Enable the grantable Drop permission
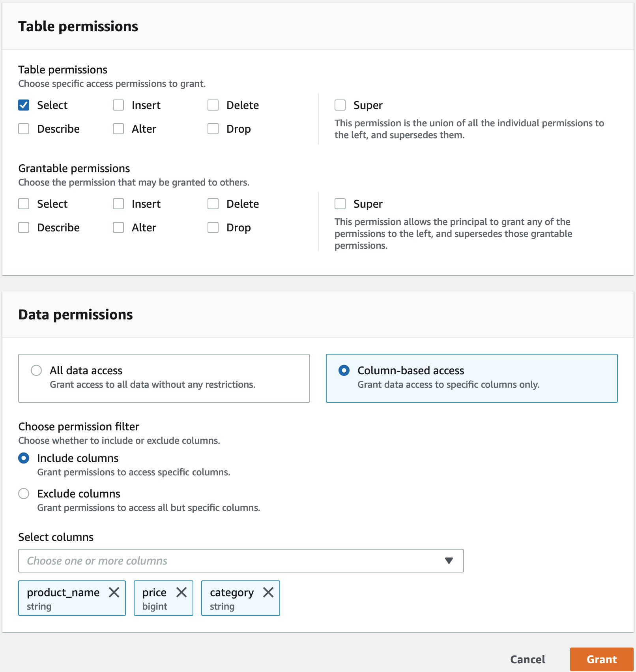This screenshot has width=636, height=672. 213,227
